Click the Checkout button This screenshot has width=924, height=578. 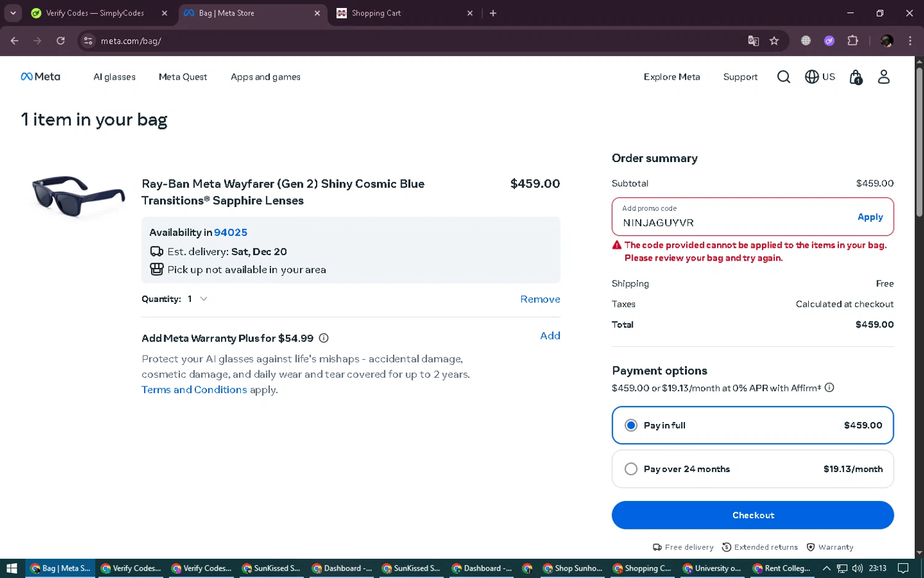753,515
